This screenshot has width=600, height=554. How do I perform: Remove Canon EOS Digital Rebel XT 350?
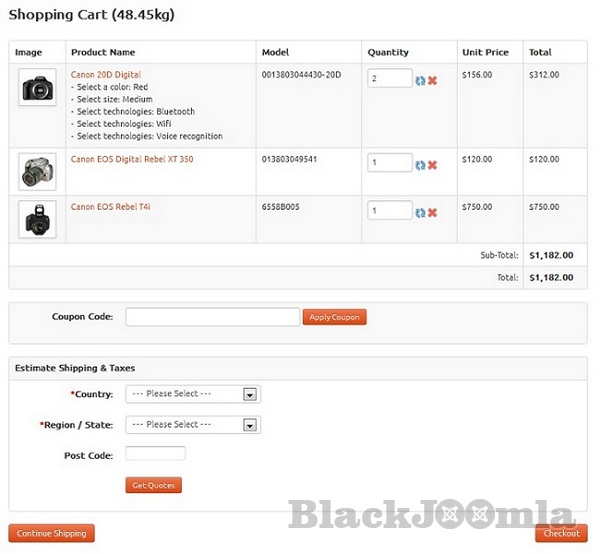point(432,165)
